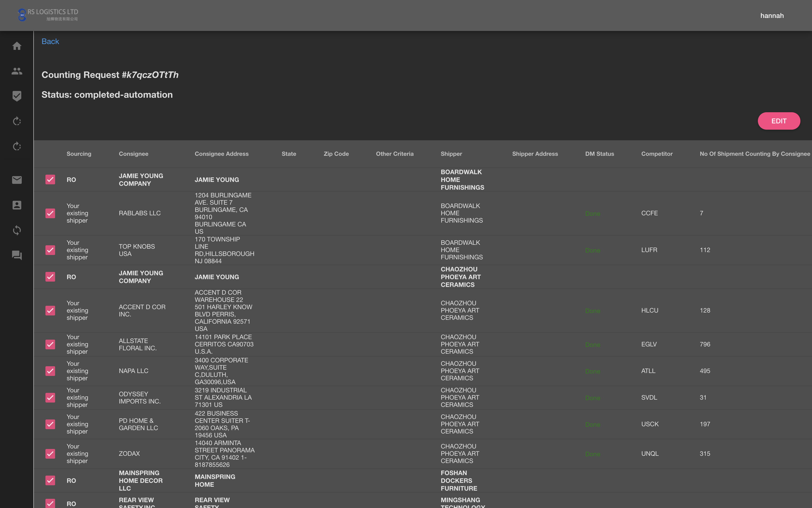Click the Consignee column header
812x508 pixels.
[134, 154]
